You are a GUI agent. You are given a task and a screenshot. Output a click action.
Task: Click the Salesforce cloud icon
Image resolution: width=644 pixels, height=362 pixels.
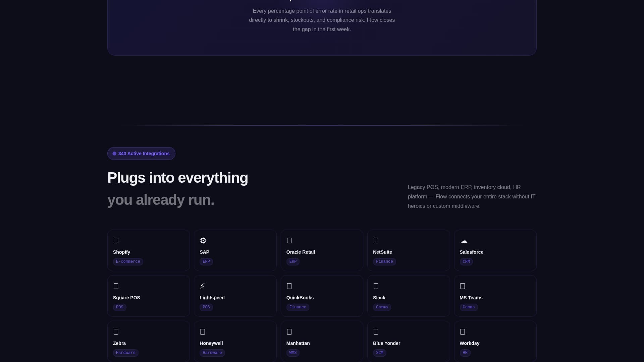coord(464,241)
